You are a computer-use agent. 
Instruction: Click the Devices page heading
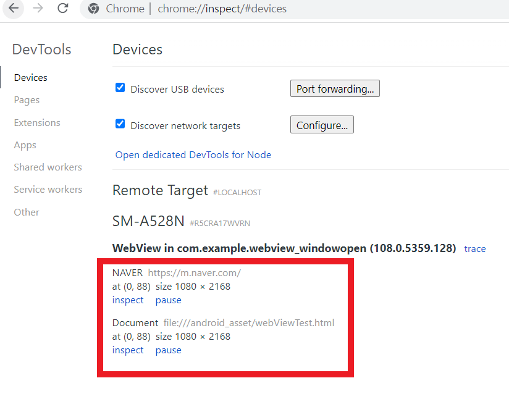pos(137,49)
